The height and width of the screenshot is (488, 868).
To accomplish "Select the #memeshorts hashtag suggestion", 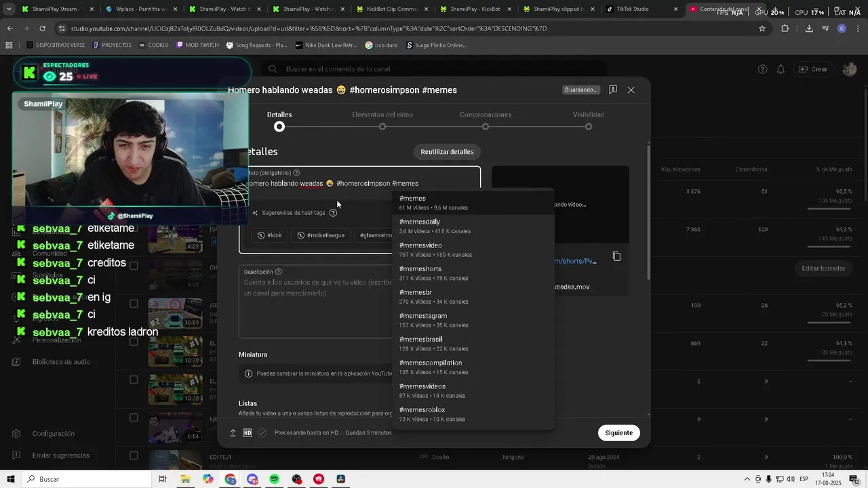I will pyautogui.click(x=473, y=273).
